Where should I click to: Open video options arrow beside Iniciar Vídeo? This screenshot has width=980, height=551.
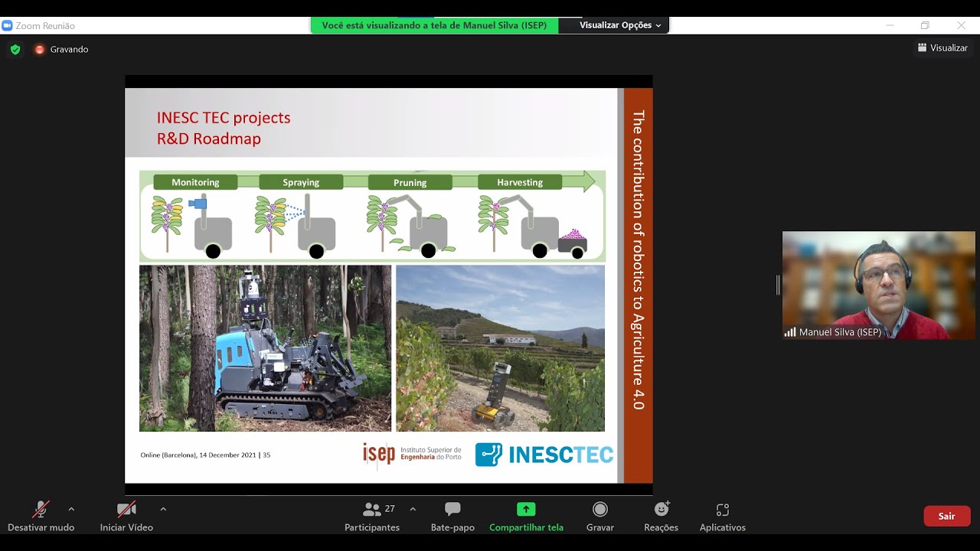pos(163,509)
